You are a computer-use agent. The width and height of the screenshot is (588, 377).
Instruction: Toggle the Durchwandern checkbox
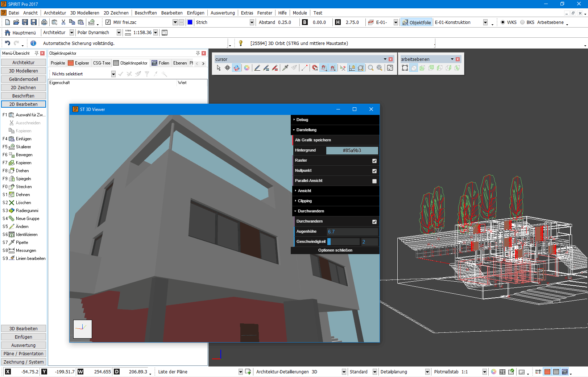[x=374, y=221]
